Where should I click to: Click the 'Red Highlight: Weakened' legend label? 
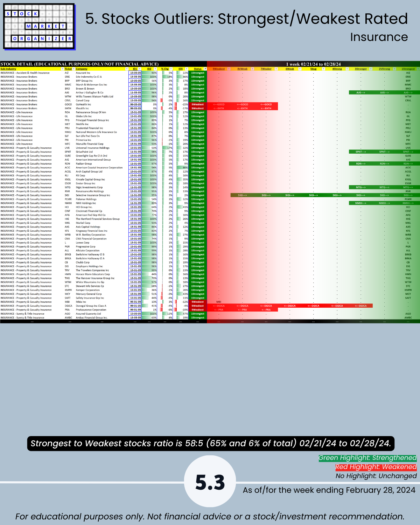coord(376,467)
